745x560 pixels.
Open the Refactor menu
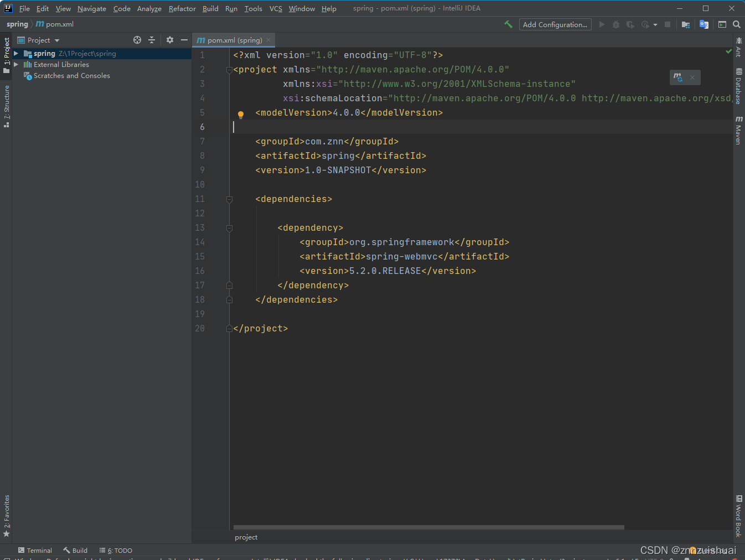coord(182,8)
